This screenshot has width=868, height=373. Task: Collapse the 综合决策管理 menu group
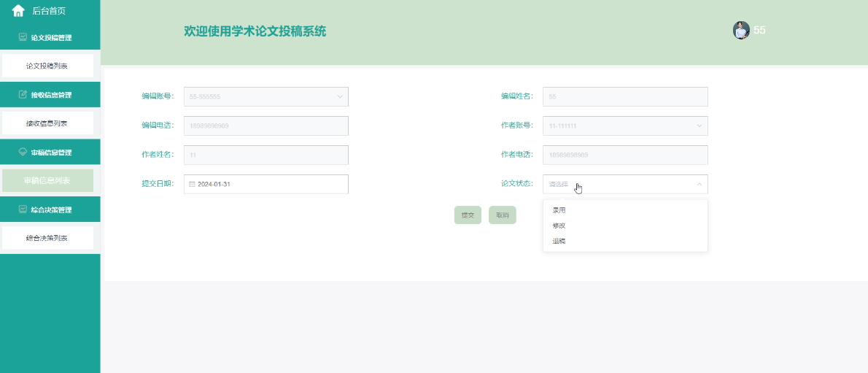tap(50, 209)
